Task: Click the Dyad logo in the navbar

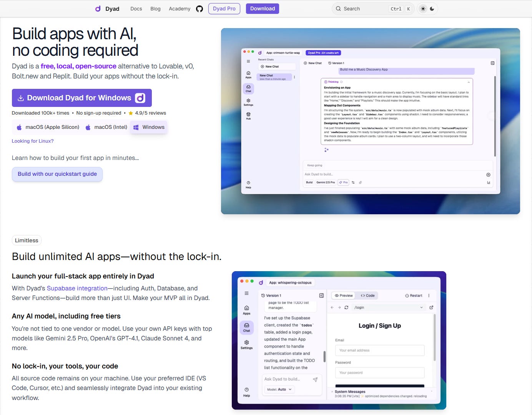Action: 107,8
